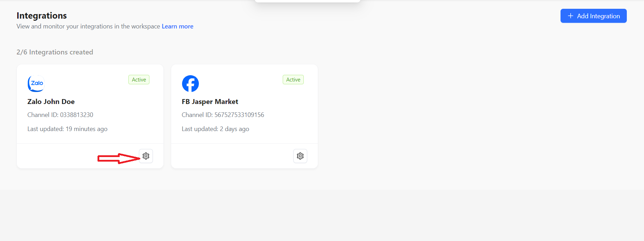
Task: Click 'Last updated: 19 minutes ago' text
Action: 67,129
